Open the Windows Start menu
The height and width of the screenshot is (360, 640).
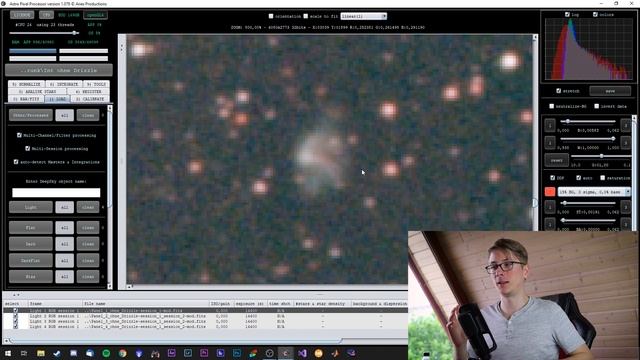tap(8, 353)
